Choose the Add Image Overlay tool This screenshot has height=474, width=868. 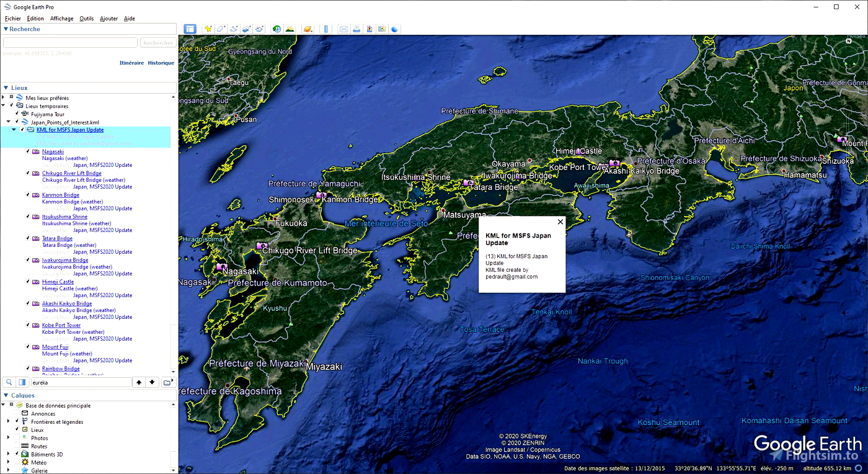247,29
